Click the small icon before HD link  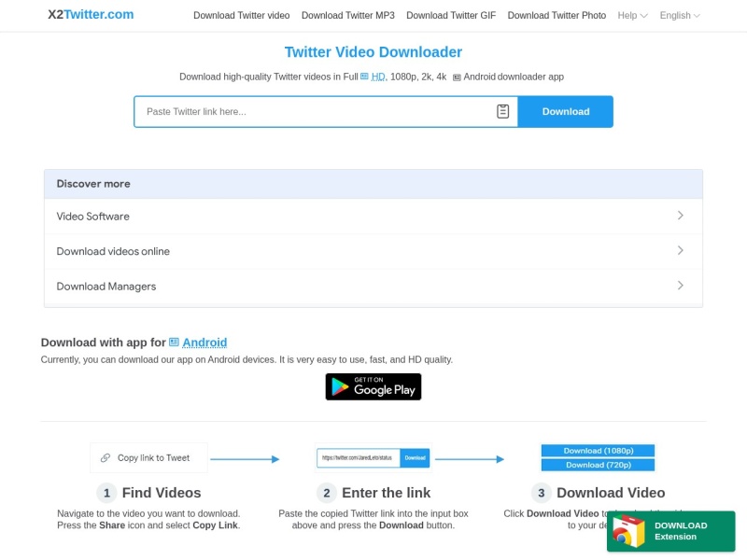point(364,77)
